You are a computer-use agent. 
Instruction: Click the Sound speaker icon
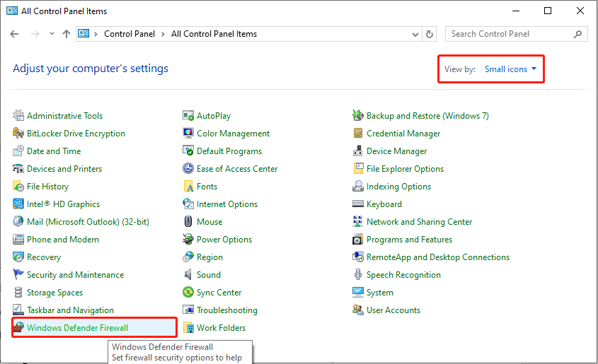point(188,274)
